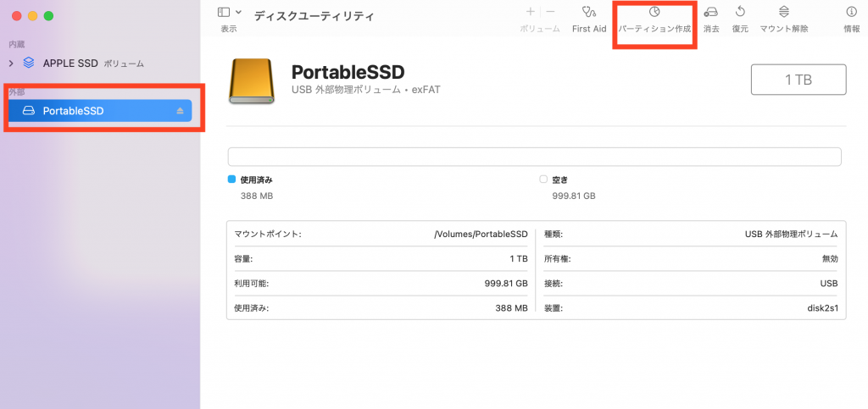Click the 復元 restore icon
Screen dimensions: 868x409
point(740,12)
